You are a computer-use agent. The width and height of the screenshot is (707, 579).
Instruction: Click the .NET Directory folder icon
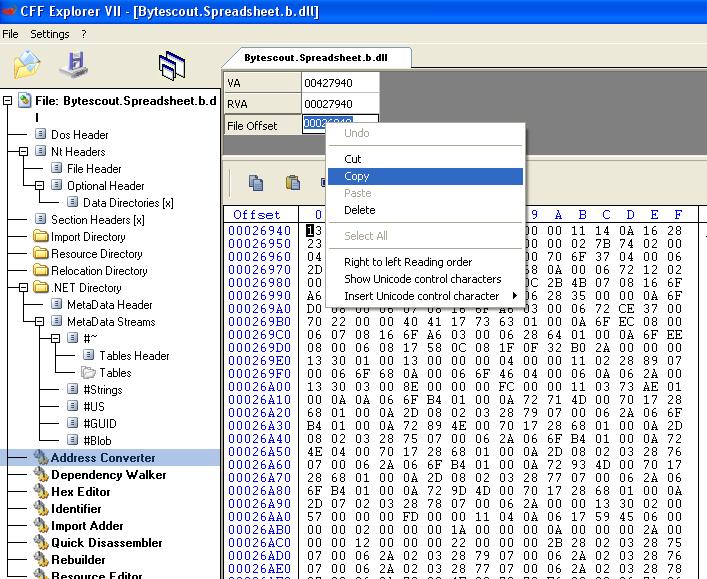(41, 287)
